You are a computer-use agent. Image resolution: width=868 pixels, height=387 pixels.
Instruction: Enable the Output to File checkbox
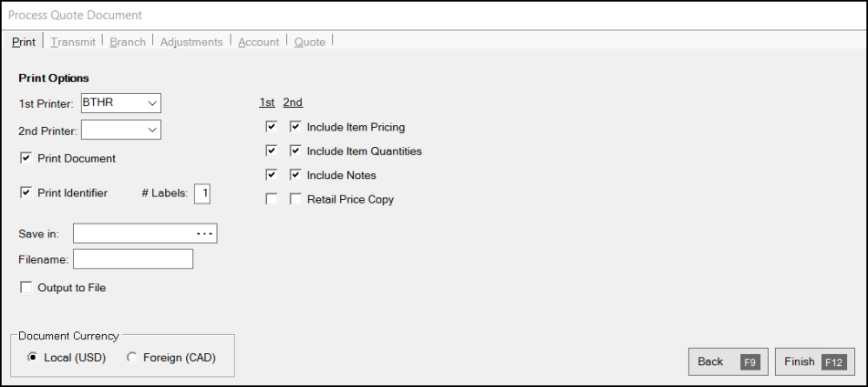coord(26,288)
